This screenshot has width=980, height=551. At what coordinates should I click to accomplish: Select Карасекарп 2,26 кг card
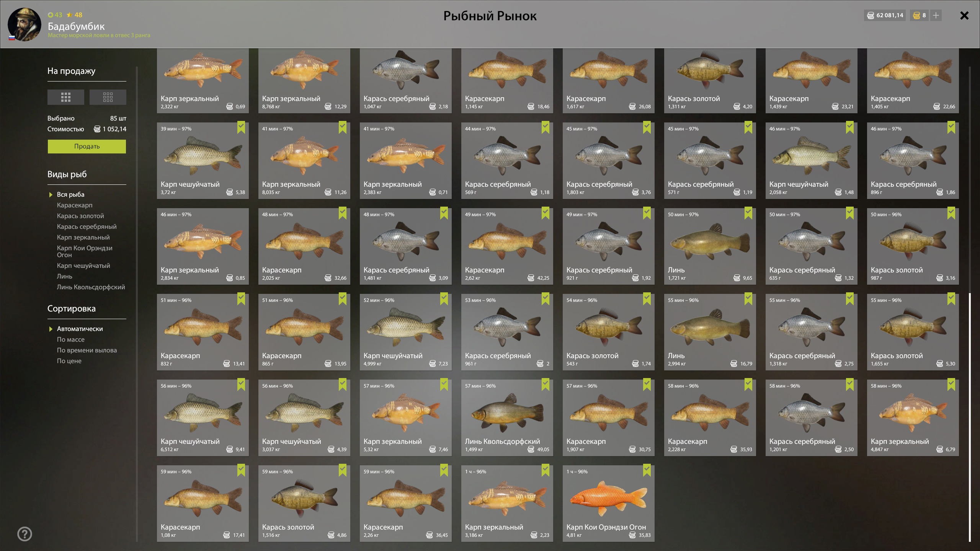tap(406, 504)
